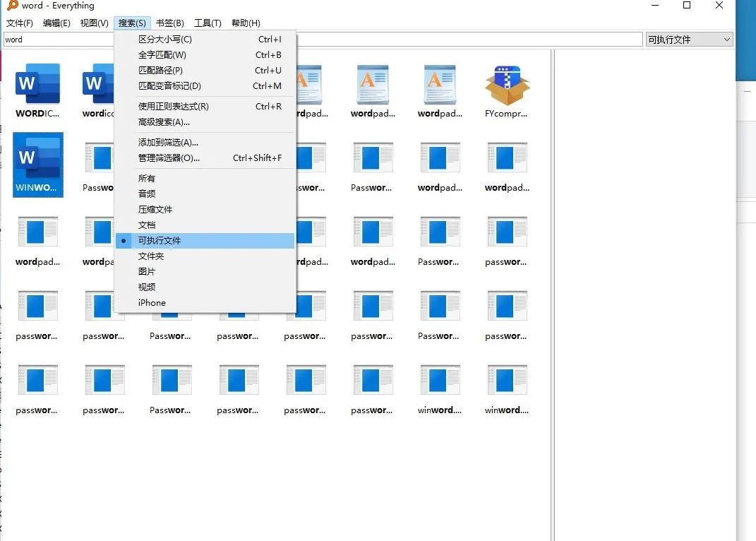Open the WINWORD application icon
756x541 pixels.
coord(37,165)
